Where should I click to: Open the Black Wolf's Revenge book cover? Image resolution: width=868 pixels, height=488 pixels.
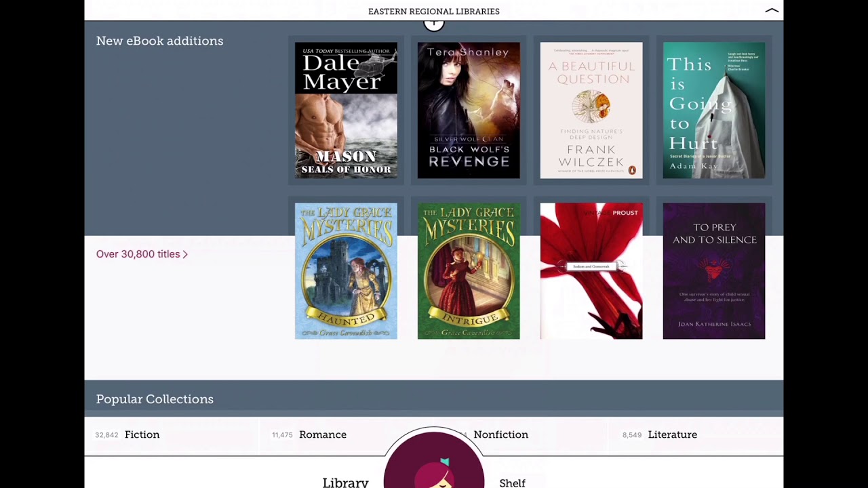coord(469,110)
